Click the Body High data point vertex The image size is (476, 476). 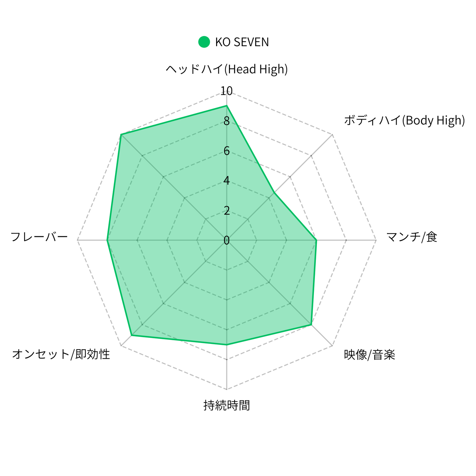coord(274,193)
